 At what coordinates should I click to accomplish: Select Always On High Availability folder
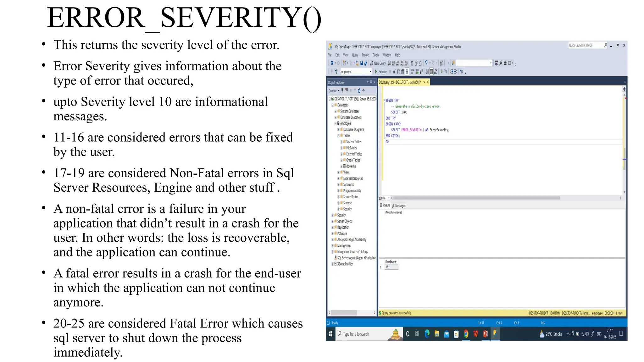coord(352,239)
